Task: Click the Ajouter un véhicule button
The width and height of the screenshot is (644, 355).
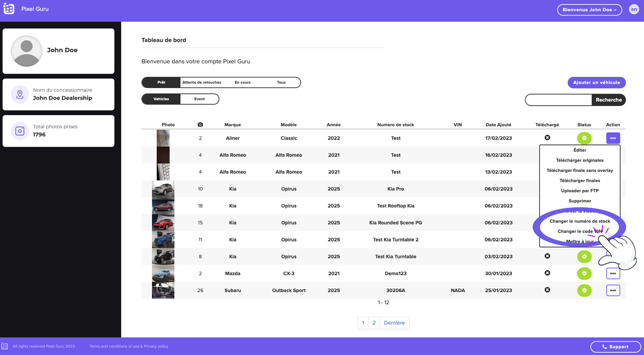Action: (x=596, y=83)
